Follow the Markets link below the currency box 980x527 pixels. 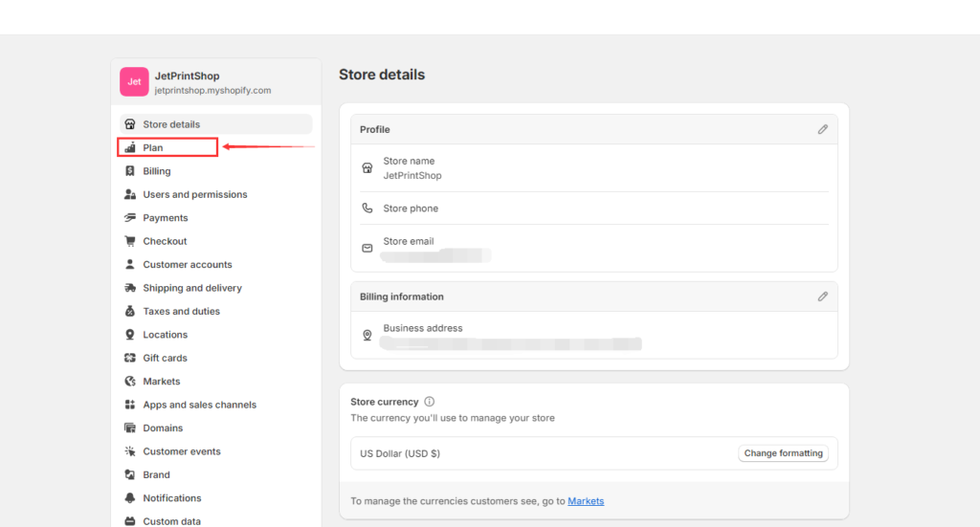tap(586, 501)
